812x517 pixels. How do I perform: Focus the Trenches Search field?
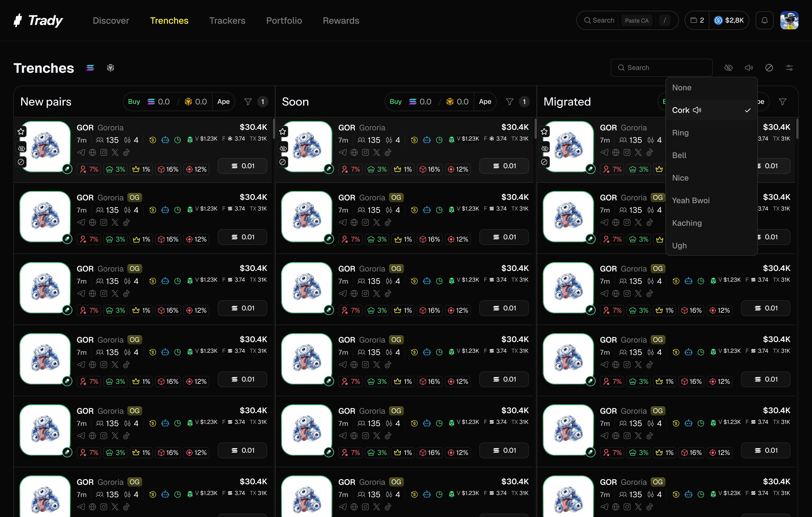[x=661, y=68]
